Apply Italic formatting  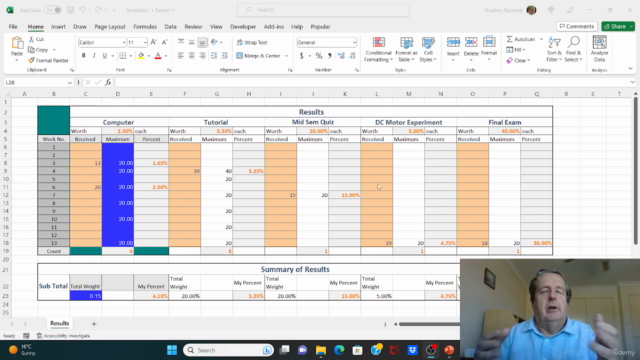[x=94, y=56]
